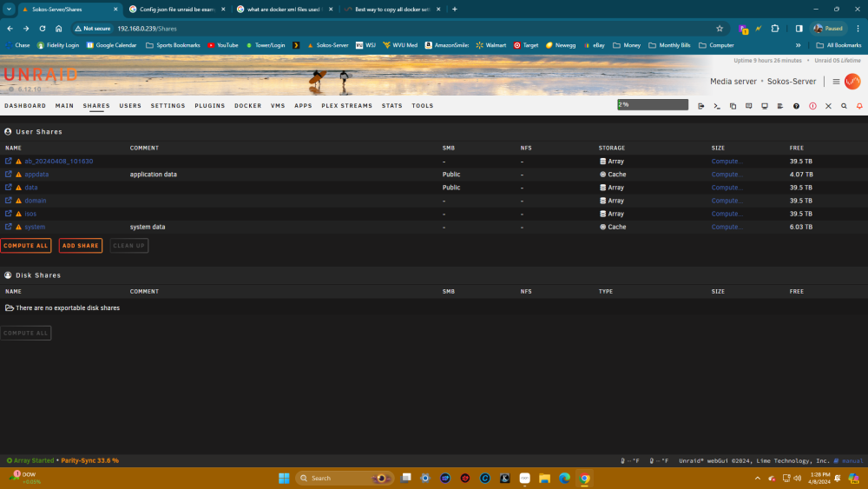The image size is (868, 489).
Task: Switch to the Plugins tab
Action: click(210, 106)
